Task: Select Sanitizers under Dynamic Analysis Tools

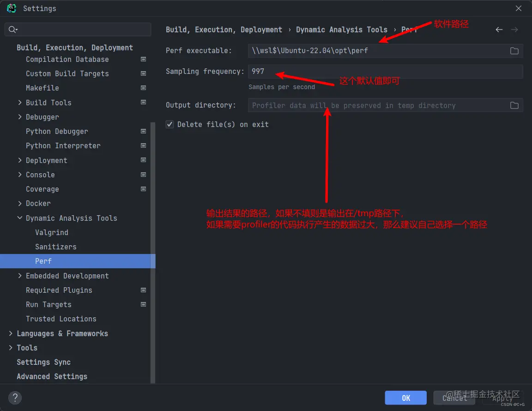Action: point(55,247)
